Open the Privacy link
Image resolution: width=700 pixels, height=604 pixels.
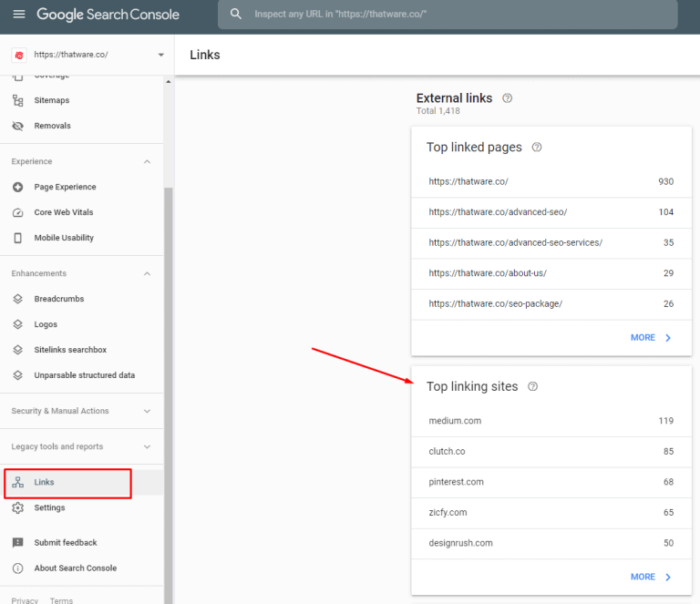[x=25, y=600]
